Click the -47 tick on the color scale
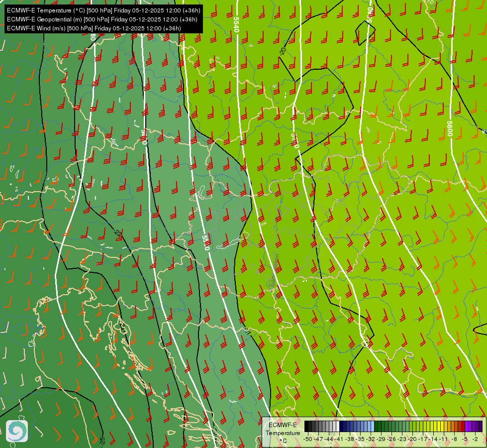 (318, 439)
